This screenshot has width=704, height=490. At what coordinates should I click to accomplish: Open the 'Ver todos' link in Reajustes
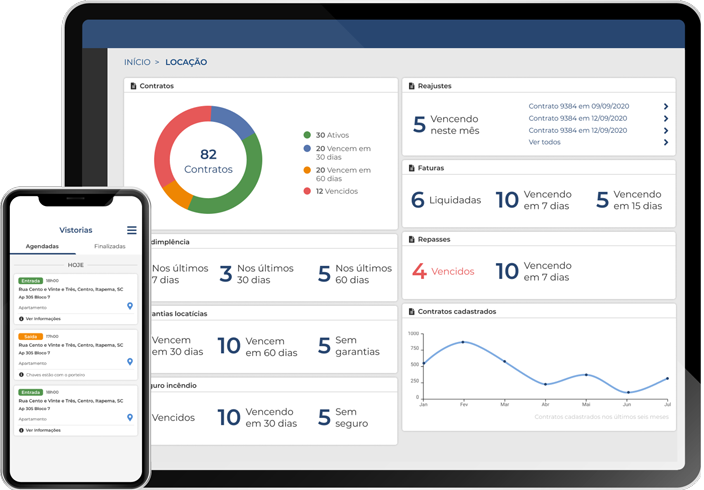coord(545,142)
